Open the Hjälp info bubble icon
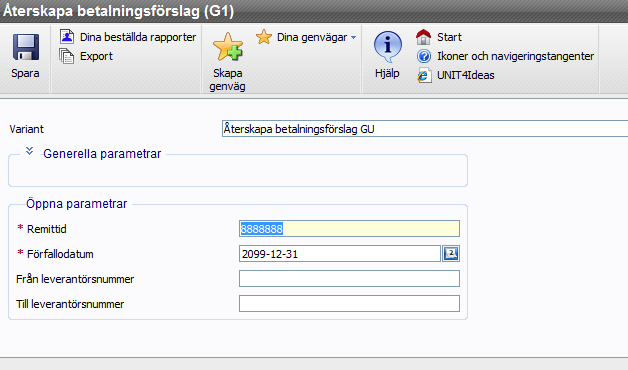 (x=387, y=46)
